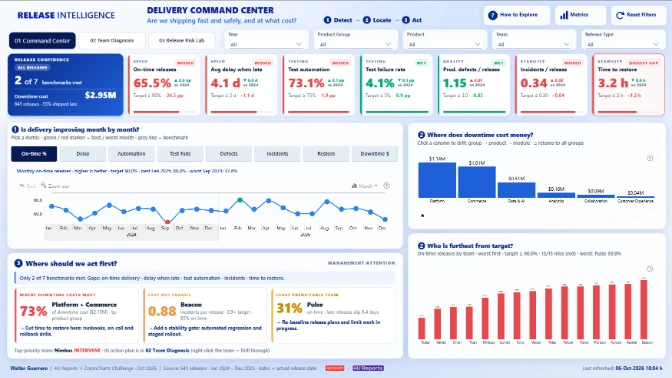Viewport: 672px width, 378px height.
Task: Click the number 3 Act step icon
Action: click(405, 20)
